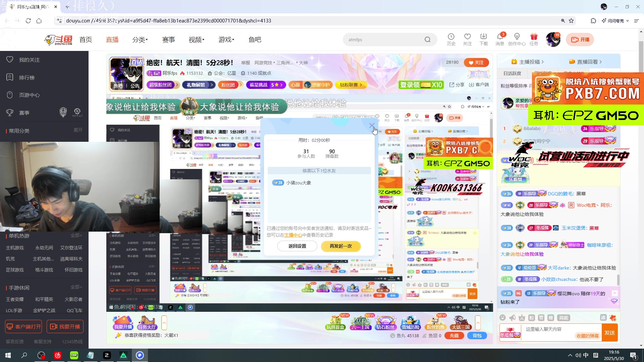Show all 手游休闲 with 全部+
644x362 pixels.
point(76,287)
